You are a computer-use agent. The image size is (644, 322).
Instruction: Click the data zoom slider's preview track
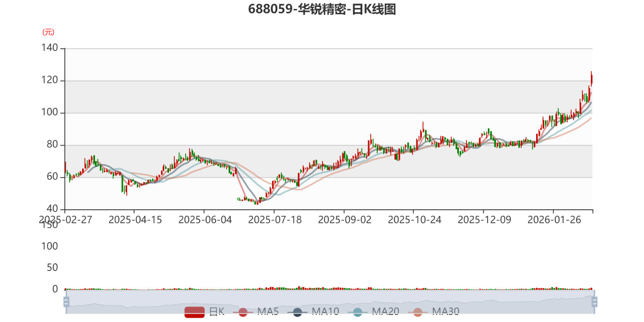[330, 302]
